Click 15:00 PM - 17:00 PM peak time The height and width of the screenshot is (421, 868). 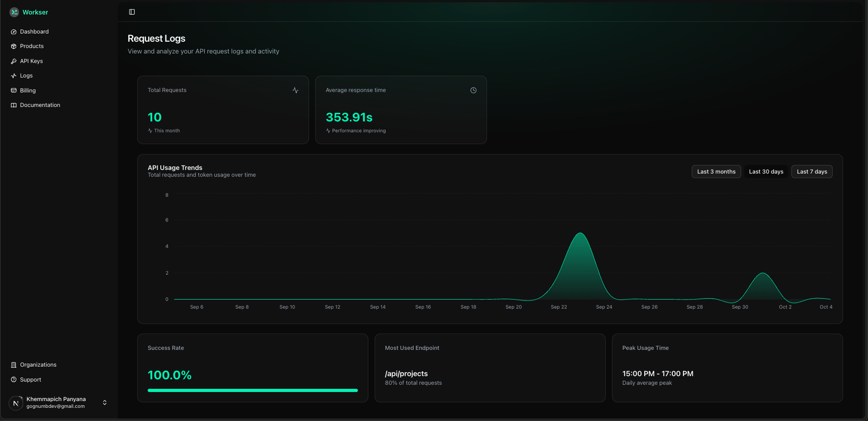coord(658,374)
